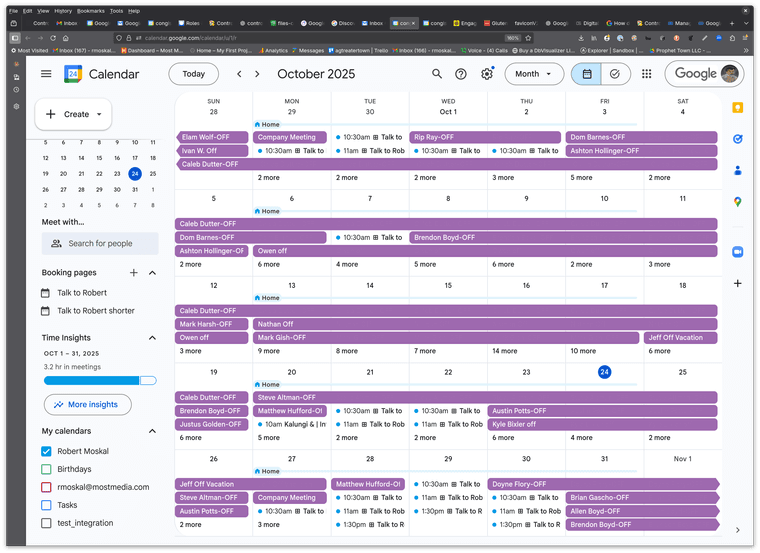Image resolution: width=760 pixels, height=553 pixels.
Task: Collapse the My calendars section
Action: [x=152, y=431]
